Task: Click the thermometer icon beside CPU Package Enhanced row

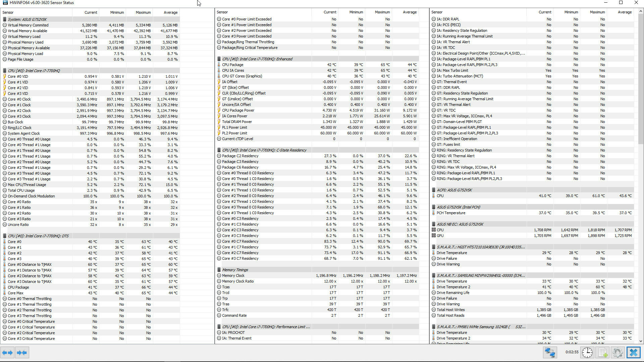Action: click(x=219, y=65)
